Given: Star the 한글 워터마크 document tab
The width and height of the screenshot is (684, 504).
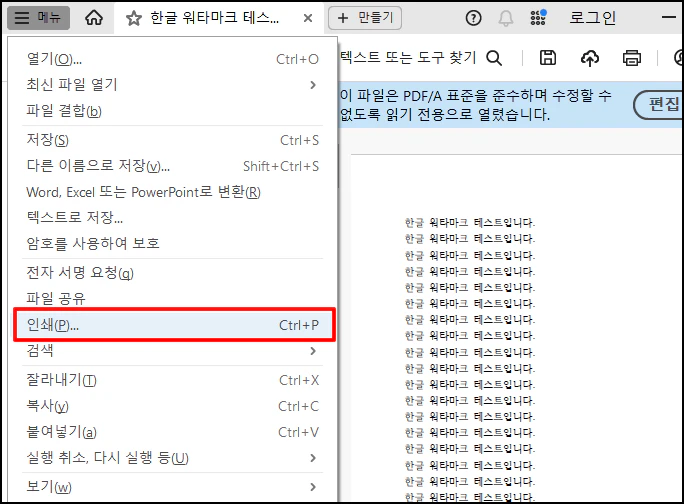Looking at the screenshot, I should pyautogui.click(x=133, y=18).
